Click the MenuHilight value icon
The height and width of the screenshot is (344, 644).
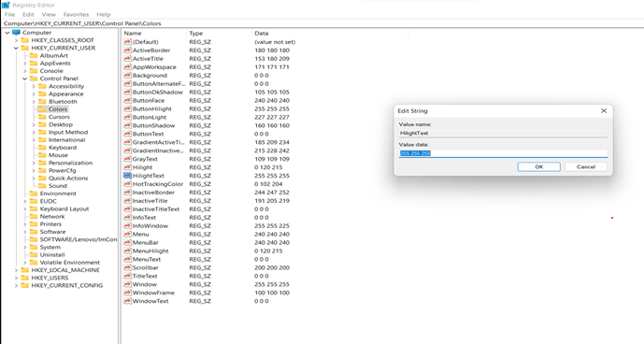(127, 251)
